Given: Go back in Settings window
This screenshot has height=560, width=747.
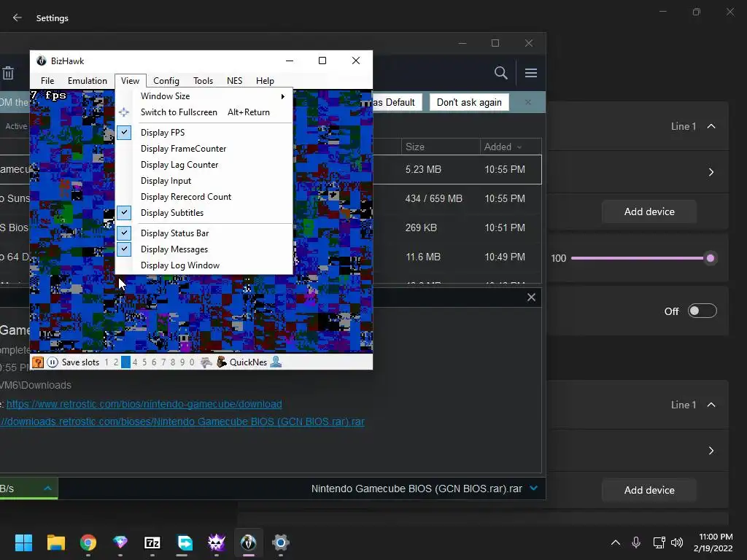Looking at the screenshot, I should (x=18, y=17).
